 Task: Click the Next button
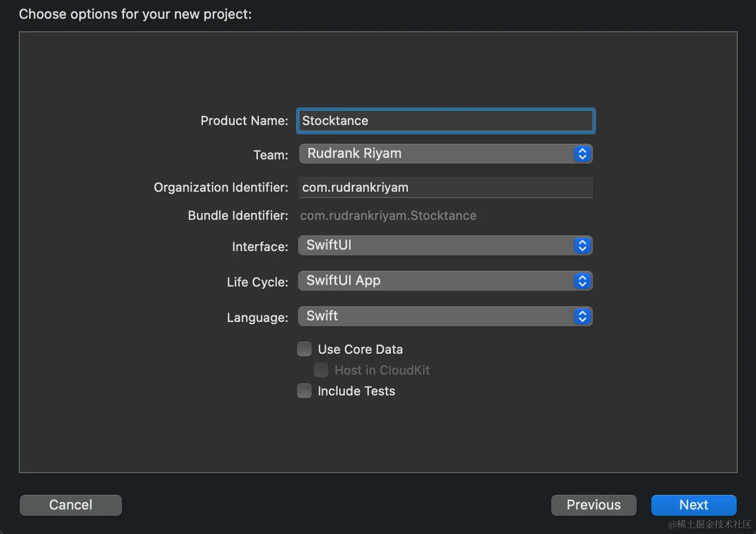(x=693, y=505)
